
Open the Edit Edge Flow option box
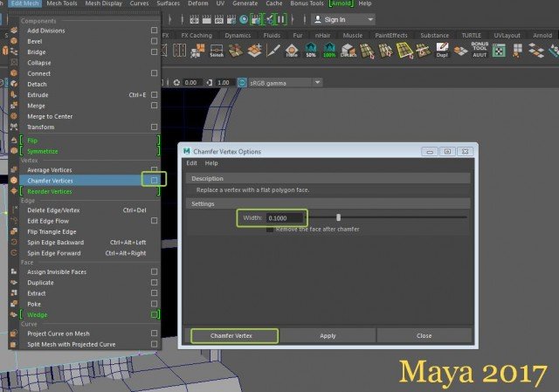coord(154,221)
